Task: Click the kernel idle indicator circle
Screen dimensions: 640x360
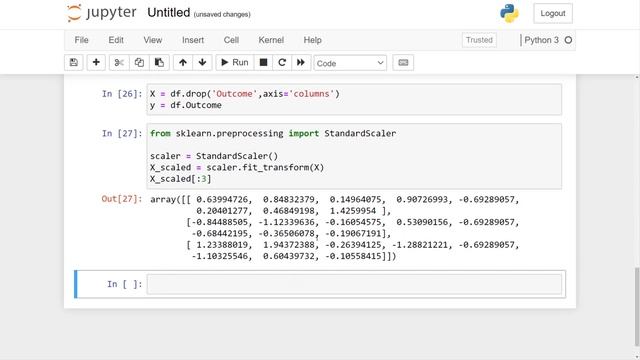Action: 568,40
